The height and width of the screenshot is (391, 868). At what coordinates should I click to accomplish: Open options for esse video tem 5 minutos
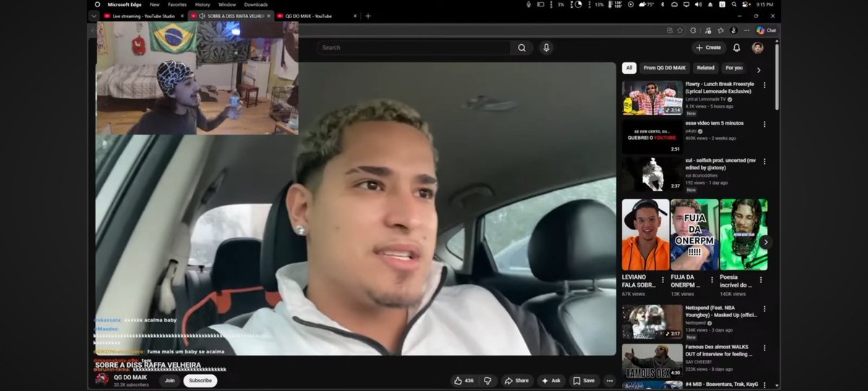765,124
